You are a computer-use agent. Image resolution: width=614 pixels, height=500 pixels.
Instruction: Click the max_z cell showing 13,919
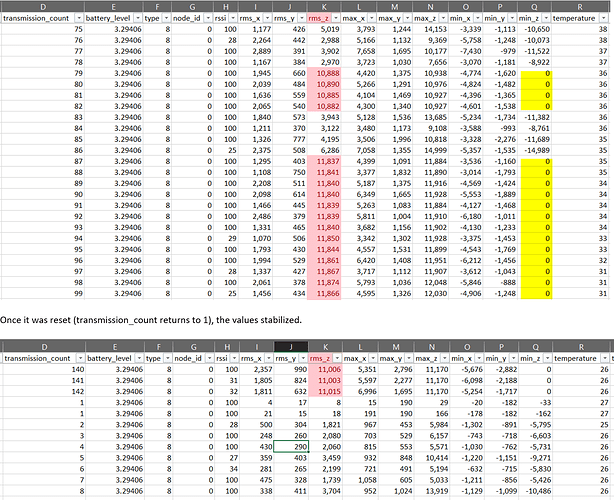coord(432,491)
